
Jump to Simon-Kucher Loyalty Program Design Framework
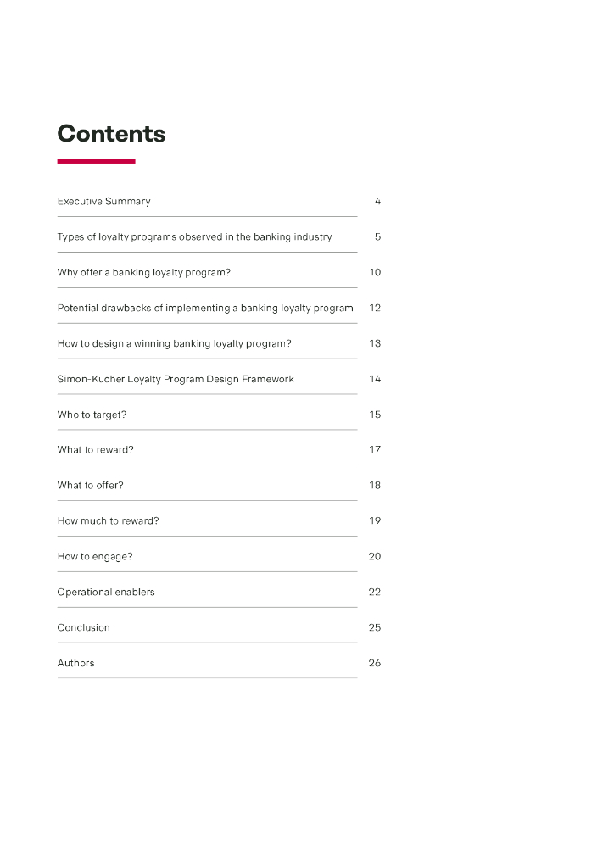[x=176, y=380]
